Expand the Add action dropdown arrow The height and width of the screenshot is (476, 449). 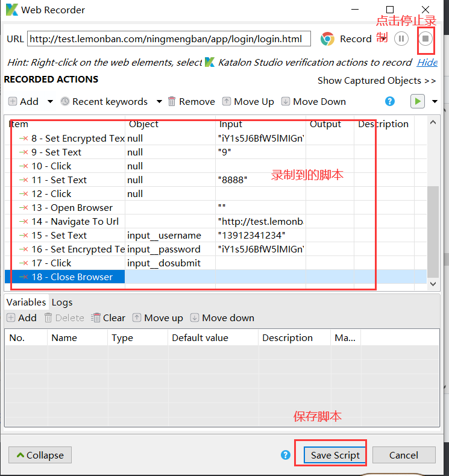point(50,101)
